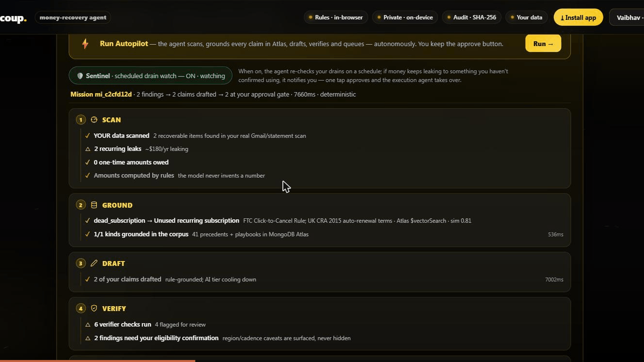Click the GROUND step database icon

tap(94, 205)
